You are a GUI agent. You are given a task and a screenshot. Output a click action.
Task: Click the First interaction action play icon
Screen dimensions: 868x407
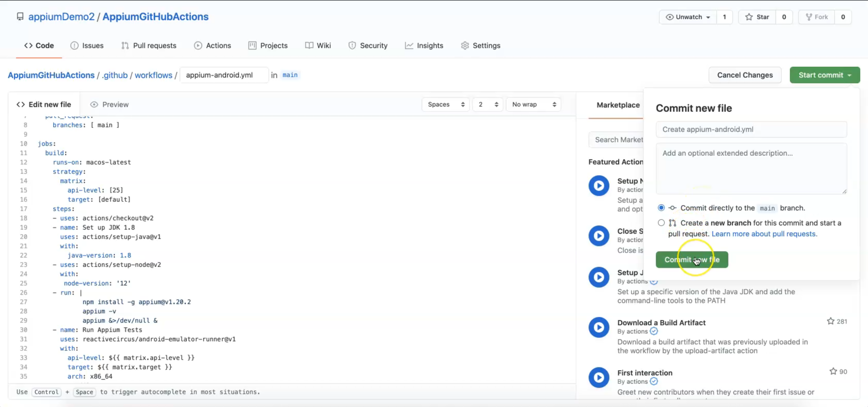click(599, 377)
